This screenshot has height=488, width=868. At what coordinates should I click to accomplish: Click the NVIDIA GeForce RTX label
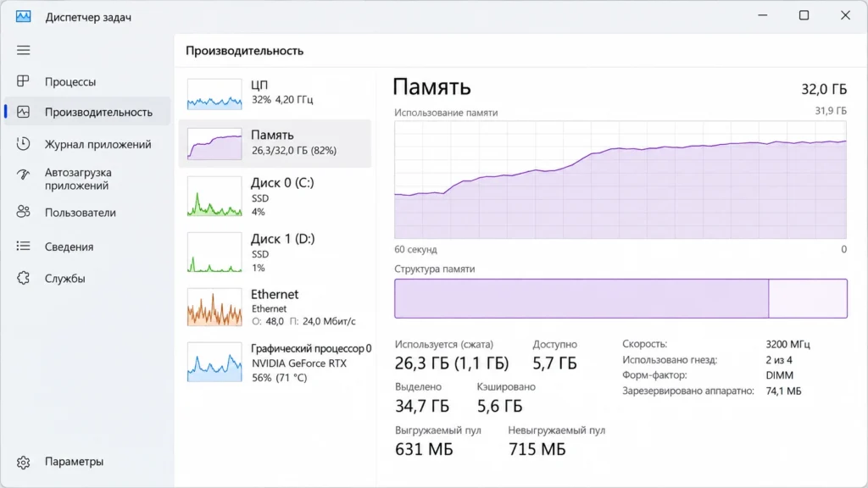299,363
